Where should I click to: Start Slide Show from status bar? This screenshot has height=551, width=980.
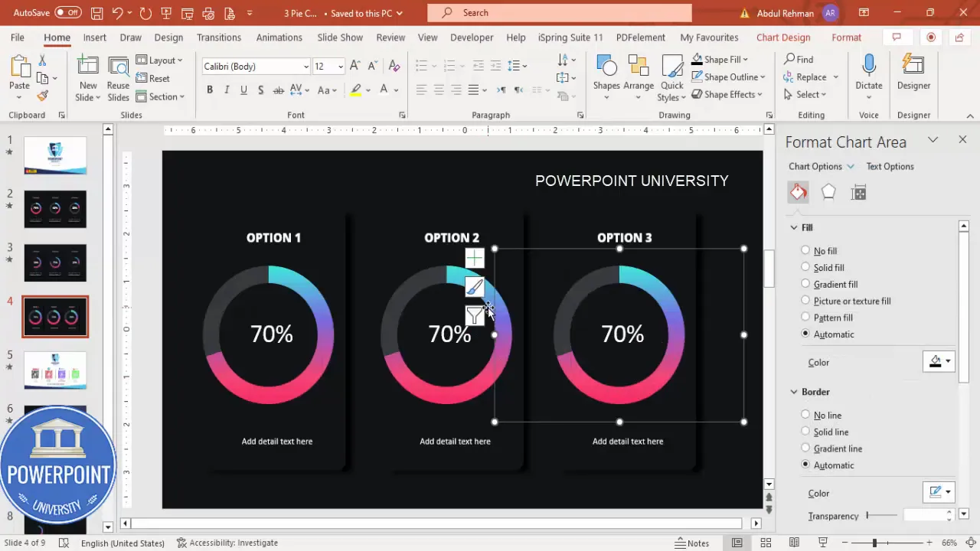click(822, 543)
